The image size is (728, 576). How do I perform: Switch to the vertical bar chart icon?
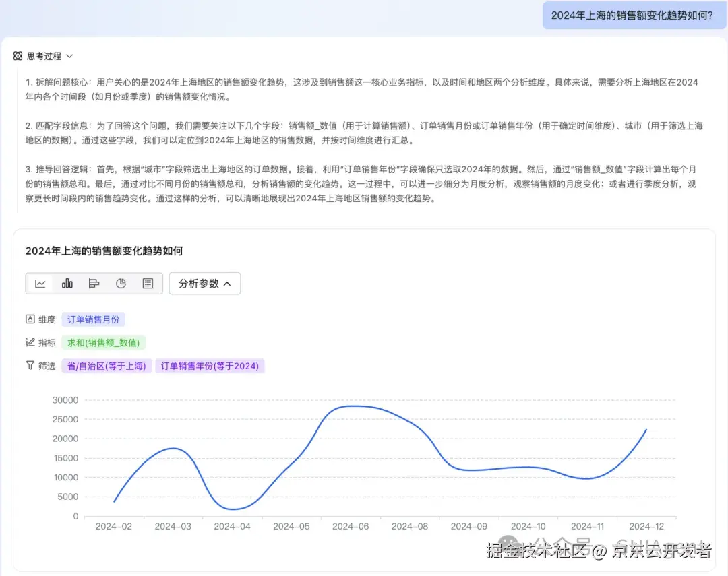[67, 283]
